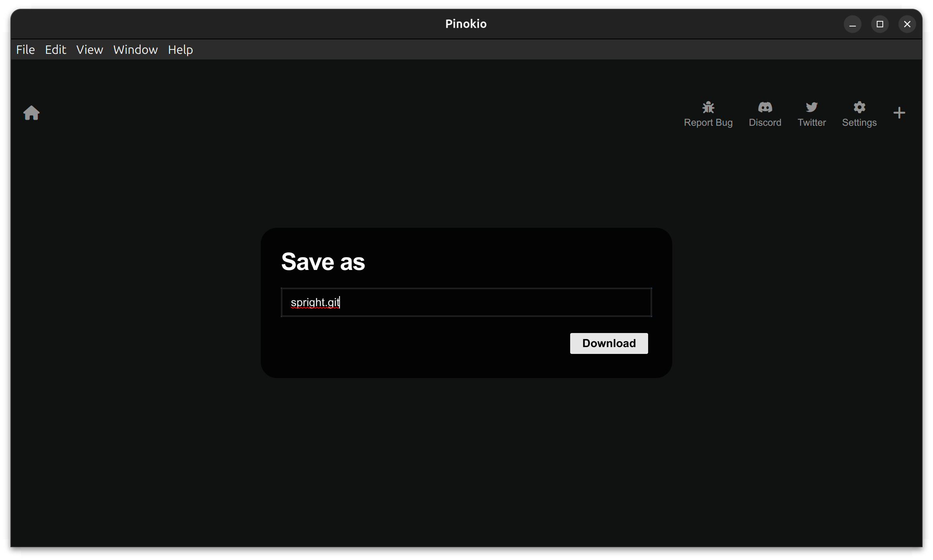
Task: Click the restore window button
Action: (x=880, y=24)
